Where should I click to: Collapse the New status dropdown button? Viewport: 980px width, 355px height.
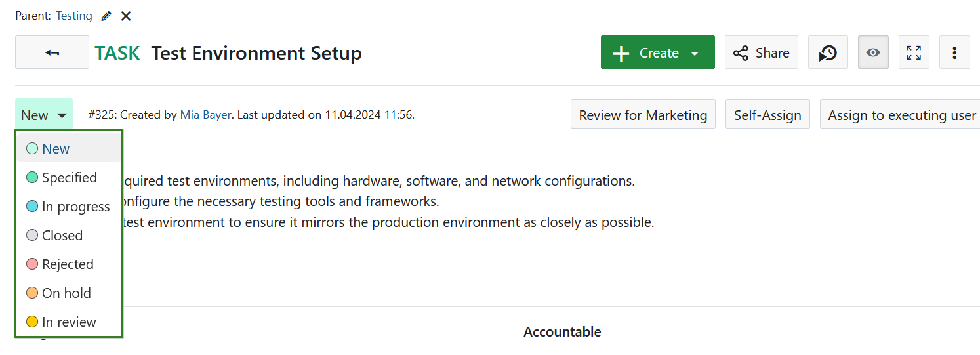coord(44,115)
